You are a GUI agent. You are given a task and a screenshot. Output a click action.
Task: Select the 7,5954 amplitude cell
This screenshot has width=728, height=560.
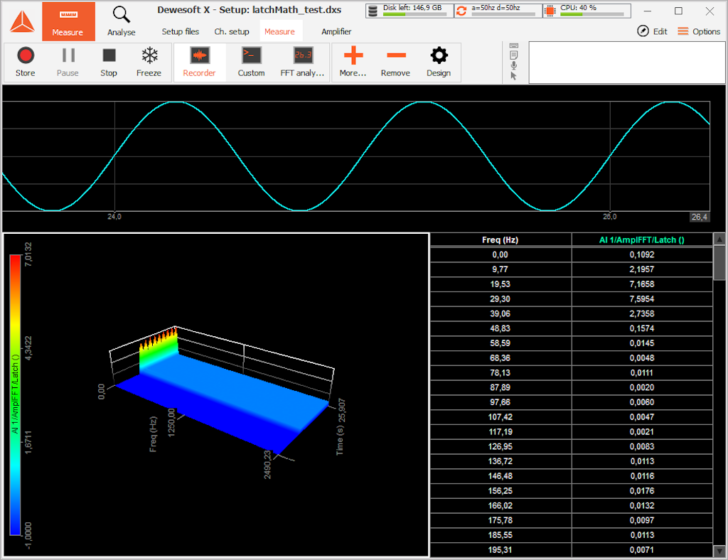pos(642,299)
